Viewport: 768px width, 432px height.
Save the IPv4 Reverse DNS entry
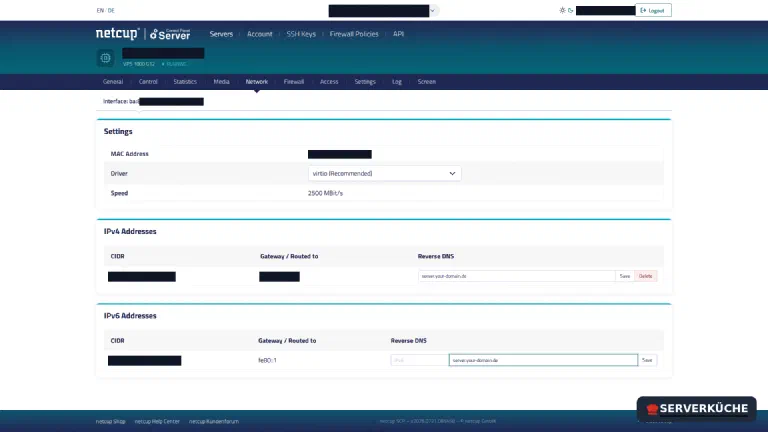coord(624,276)
